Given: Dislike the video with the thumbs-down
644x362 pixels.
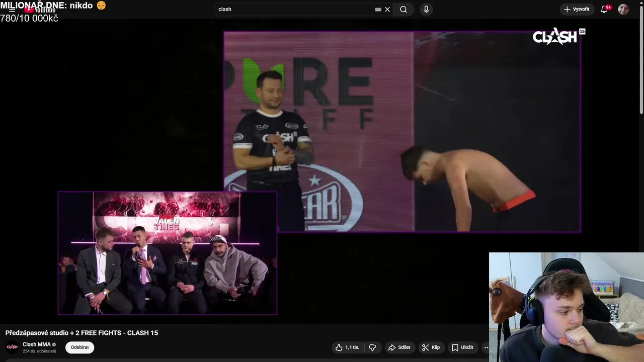Looking at the screenshot, I should (x=372, y=347).
